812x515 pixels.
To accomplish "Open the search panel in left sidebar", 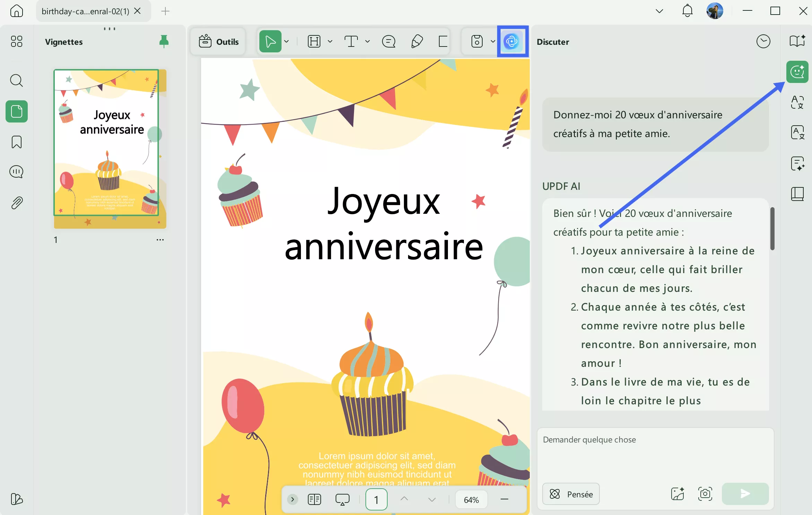I will [x=16, y=81].
